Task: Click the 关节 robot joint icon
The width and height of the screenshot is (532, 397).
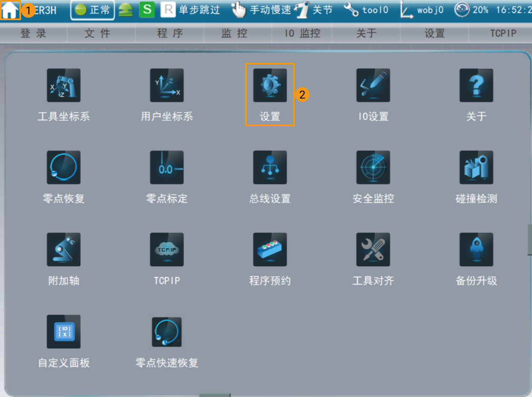Action: point(302,10)
